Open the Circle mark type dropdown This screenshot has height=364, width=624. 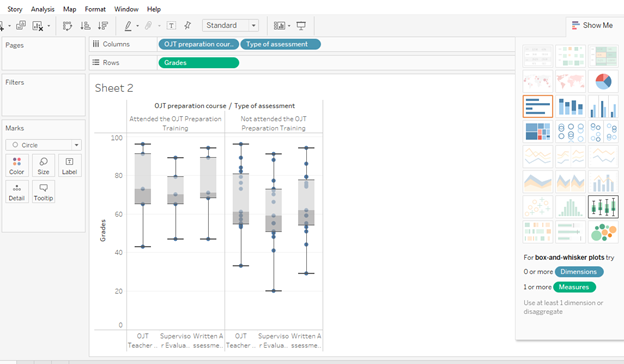43,145
